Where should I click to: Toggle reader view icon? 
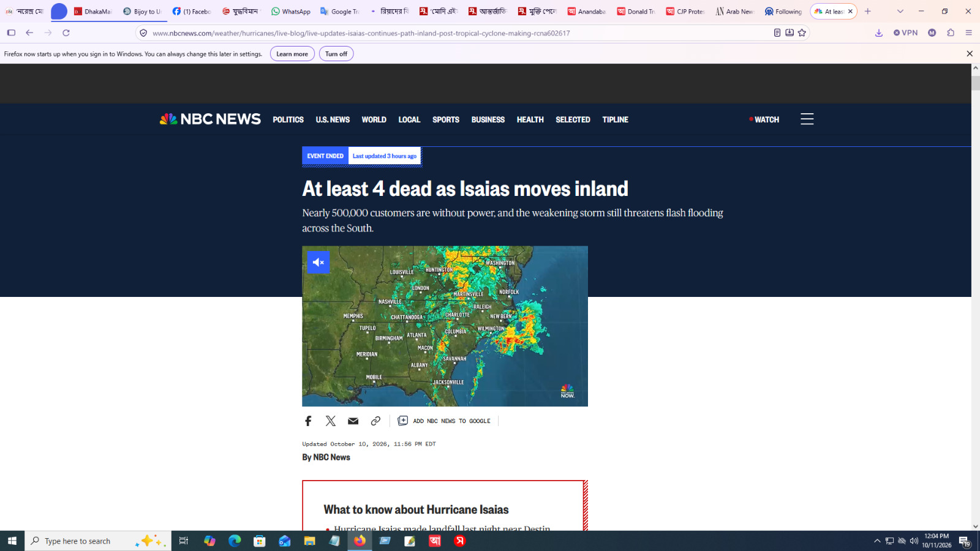pos(777,33)
